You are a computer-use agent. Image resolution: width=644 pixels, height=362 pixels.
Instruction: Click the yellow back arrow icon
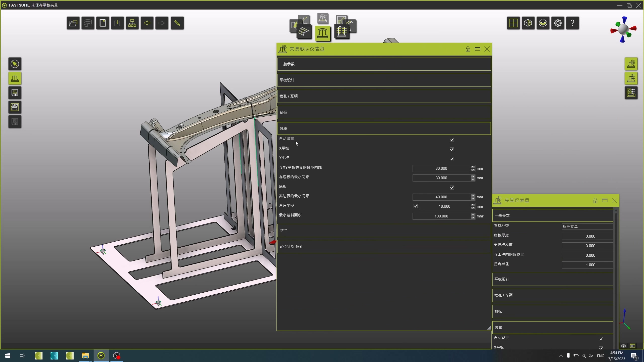tap(147, 23)
